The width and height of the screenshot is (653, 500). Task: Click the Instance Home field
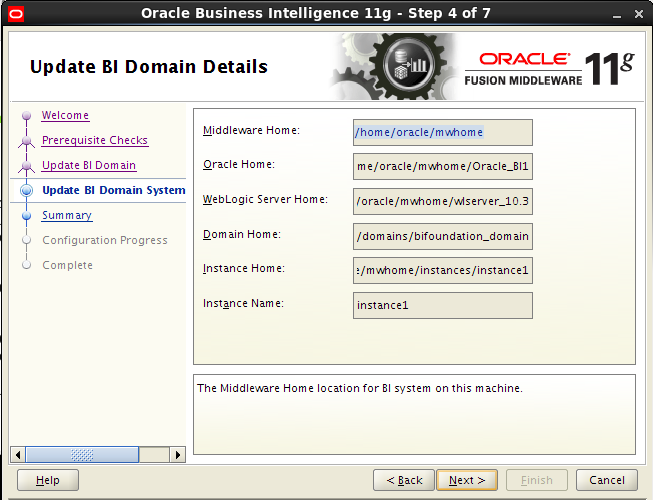coord(443,271)
